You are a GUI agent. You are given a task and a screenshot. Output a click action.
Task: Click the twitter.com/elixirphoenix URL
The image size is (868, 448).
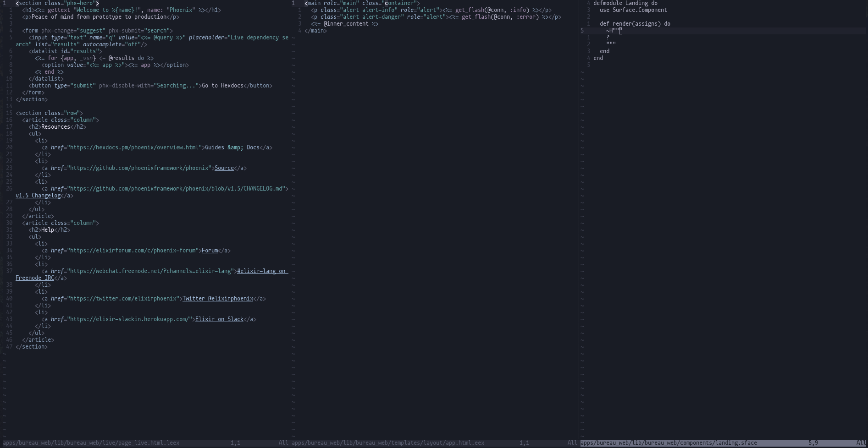[123, 299]
